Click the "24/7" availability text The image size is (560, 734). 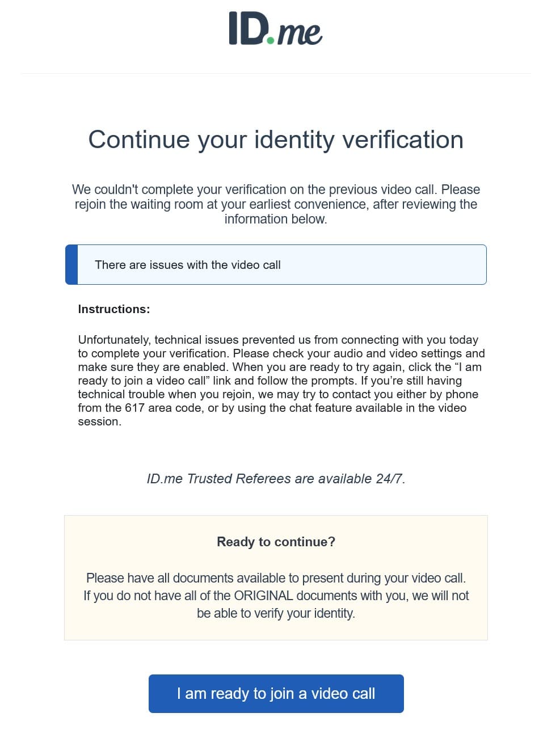coord(389,479)
